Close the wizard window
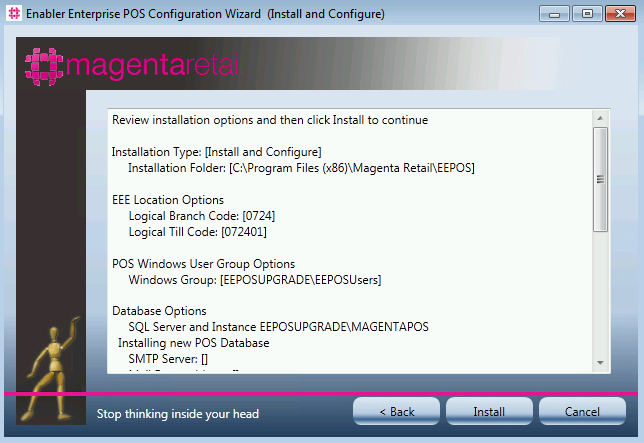This screenshot has height=443, width=644. click(620, 14)
